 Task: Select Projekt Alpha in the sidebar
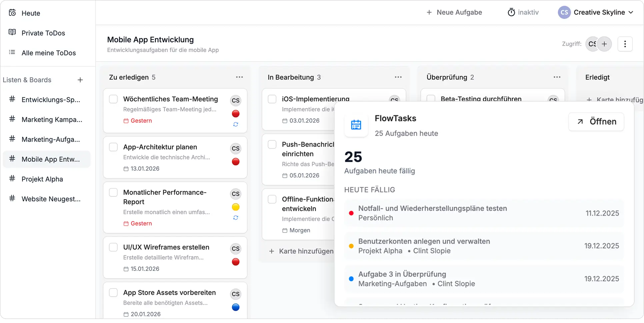42,179
